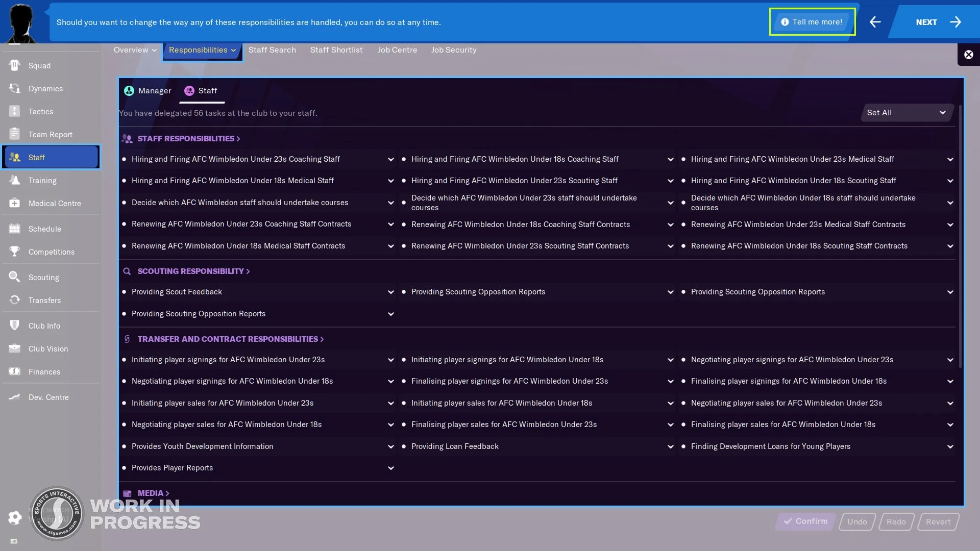Expand the Initiating player signings Under 23s dropdown
The height and width of the screenshot is (551, 980).
coord(390,360)
